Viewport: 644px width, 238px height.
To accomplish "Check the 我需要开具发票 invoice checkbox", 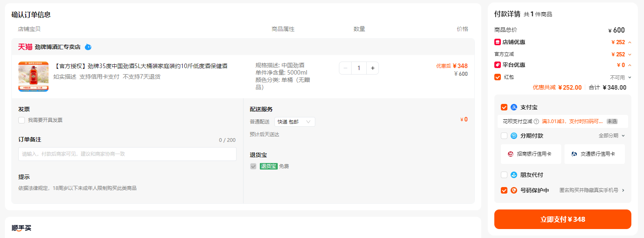I will coord(22,120).
